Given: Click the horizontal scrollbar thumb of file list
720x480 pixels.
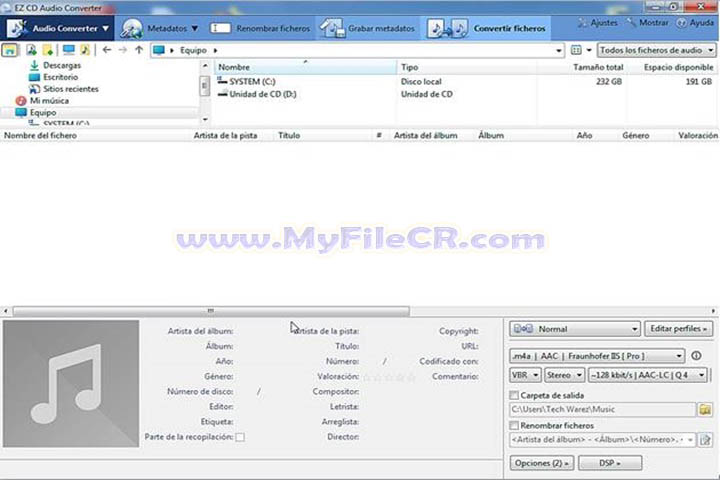Looking at the screenshot, I should 211,311.
